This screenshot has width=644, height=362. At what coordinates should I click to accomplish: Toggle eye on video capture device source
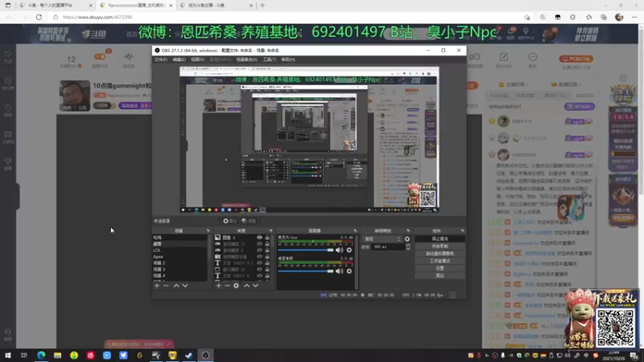(259, 257)
